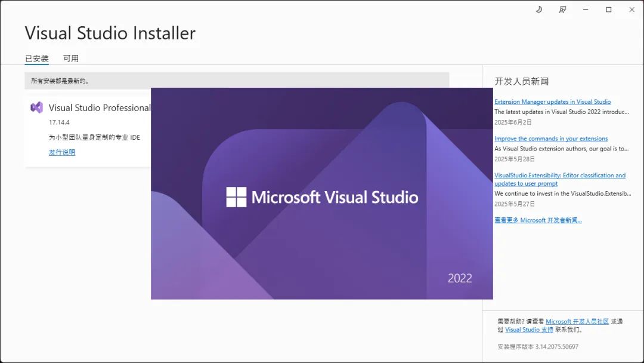Switch to the 已安装 tab
Image resolution: width=644 pixels, height=363 pixels.
pos(37,59)
